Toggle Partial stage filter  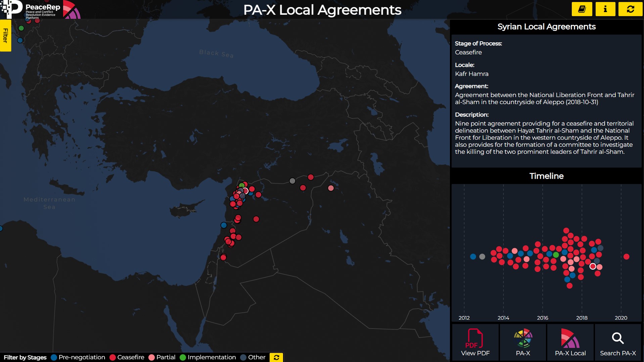[162, 357]
